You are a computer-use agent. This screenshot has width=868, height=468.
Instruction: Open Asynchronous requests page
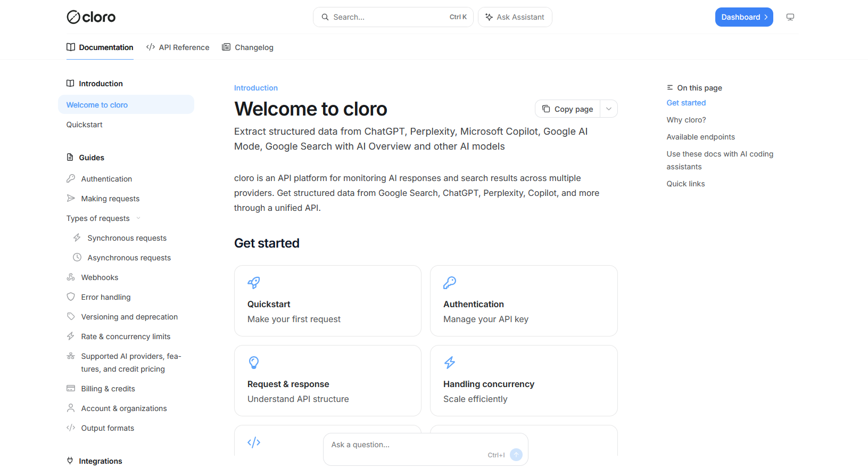(129, 258)
